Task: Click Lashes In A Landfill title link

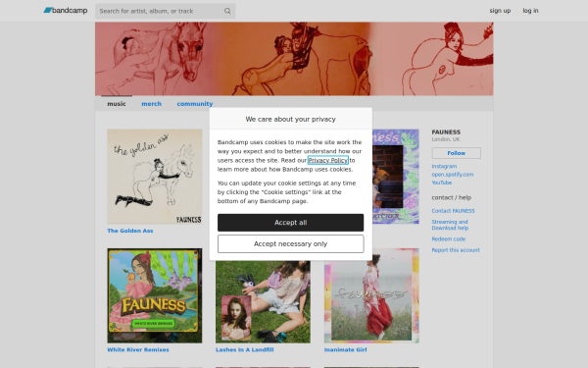Action: 244,349
